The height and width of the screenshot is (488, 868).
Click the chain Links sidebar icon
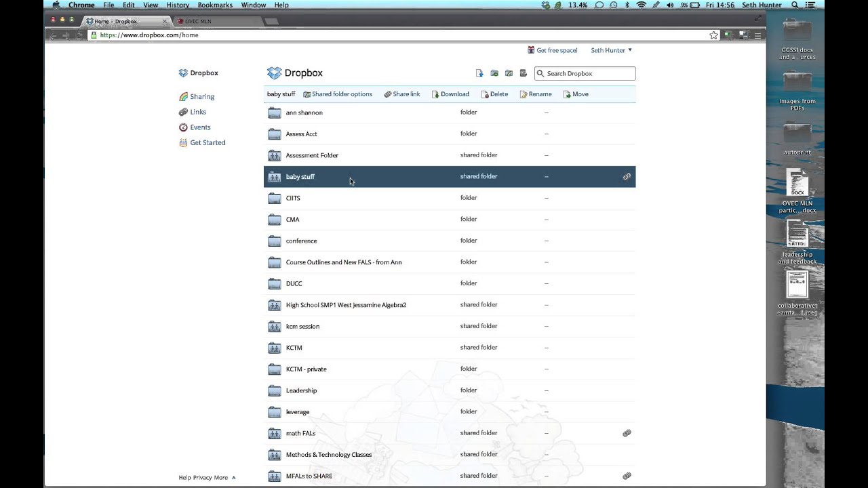(x=183, y=112)
